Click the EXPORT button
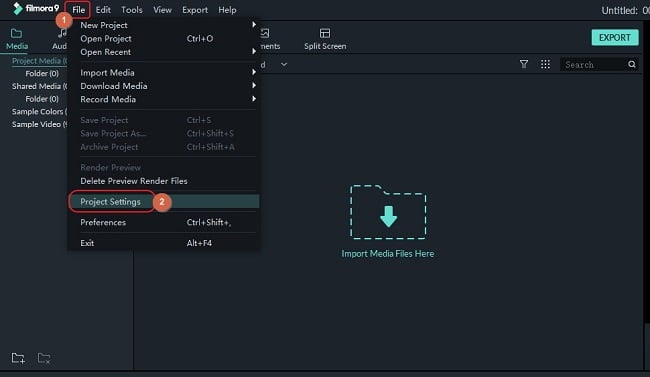Screen dimensions: 650x377 pos(615,37)
